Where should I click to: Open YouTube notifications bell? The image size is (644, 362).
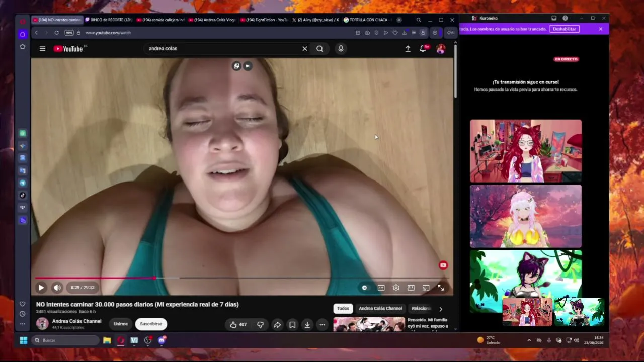point(423,49)
